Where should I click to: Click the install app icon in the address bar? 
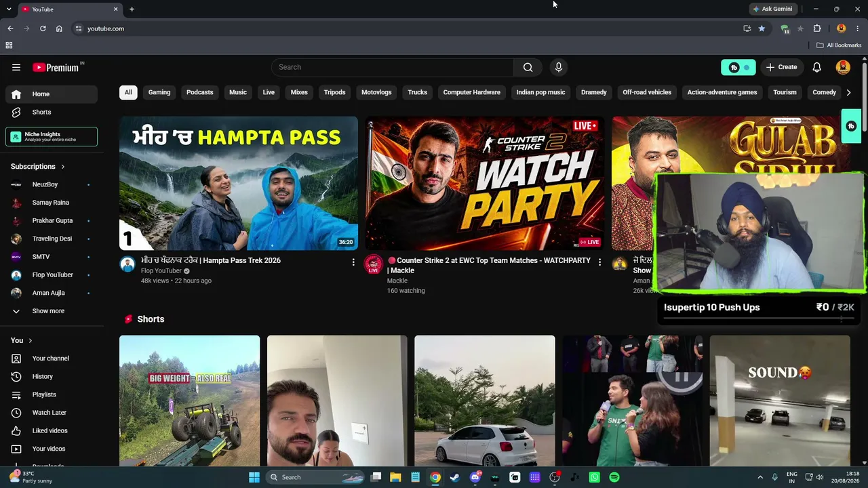click(747, 28)
